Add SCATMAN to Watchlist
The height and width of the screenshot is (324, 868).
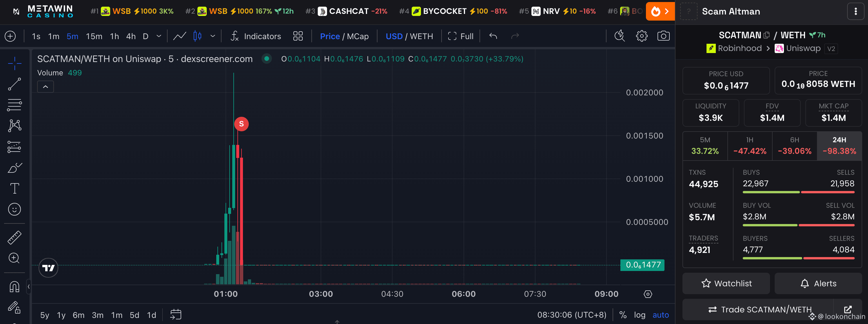(x=726, y=283)
